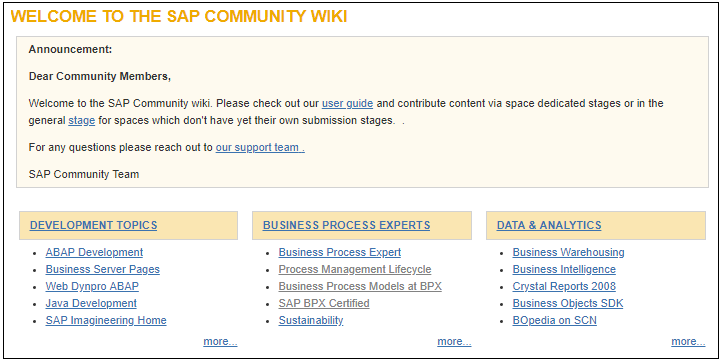Visit Web Dynpro ABAP page

tap(92, 286)
